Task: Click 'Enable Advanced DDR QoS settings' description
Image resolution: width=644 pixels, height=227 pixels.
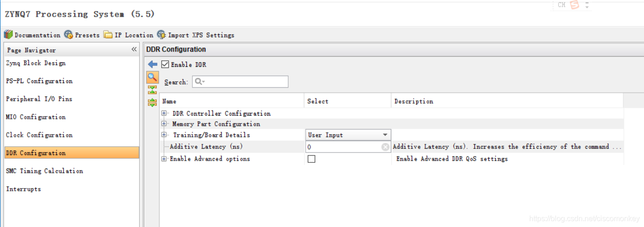Action: [452, 159]
